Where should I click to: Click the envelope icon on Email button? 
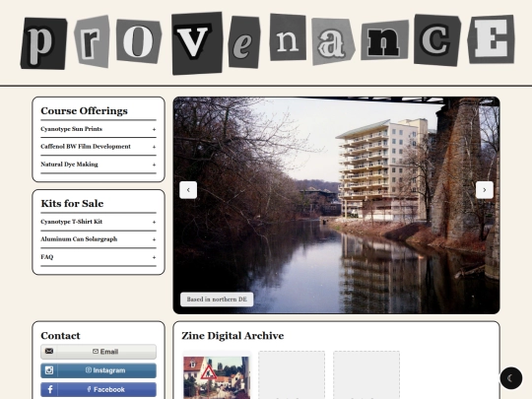pos(49,351)
